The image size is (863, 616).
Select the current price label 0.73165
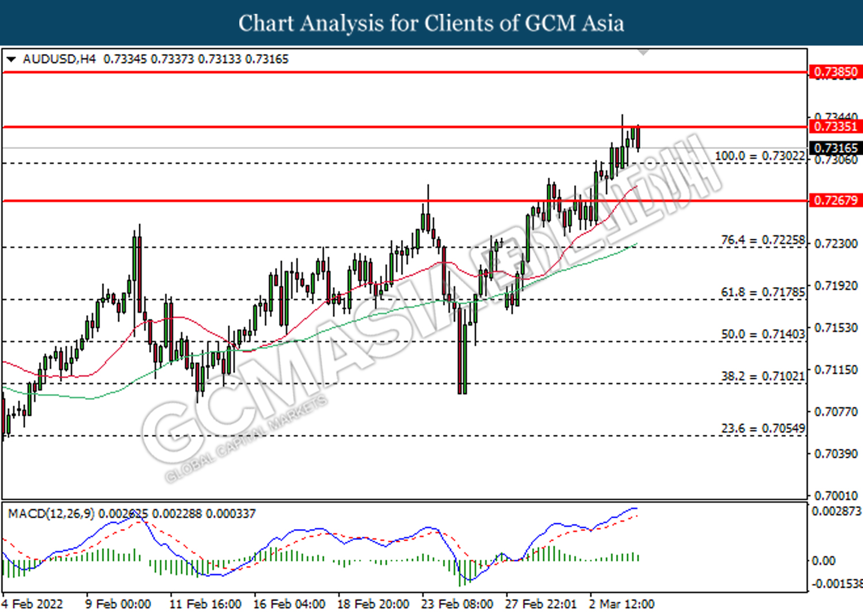pyautogui.click(x=836, y=148)
